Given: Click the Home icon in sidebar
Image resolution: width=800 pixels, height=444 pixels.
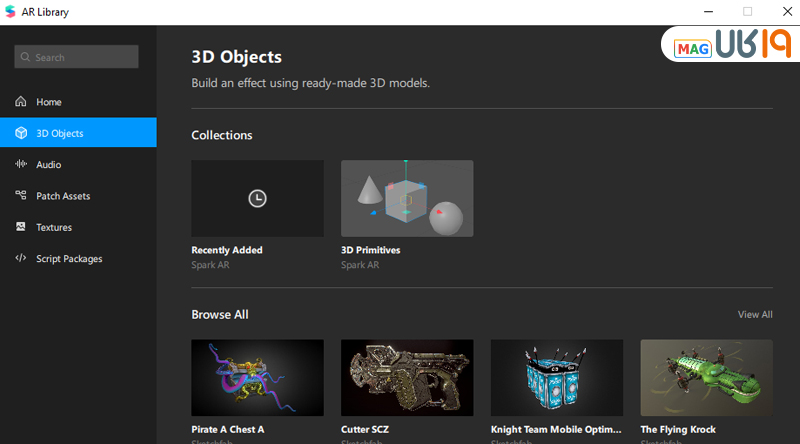Looking at the screenshot, I should point(21,102).
